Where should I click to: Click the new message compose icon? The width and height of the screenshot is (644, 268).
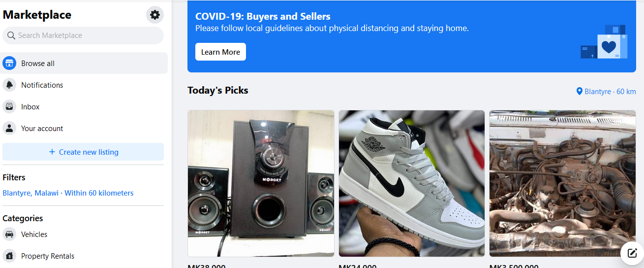point(632,254)
